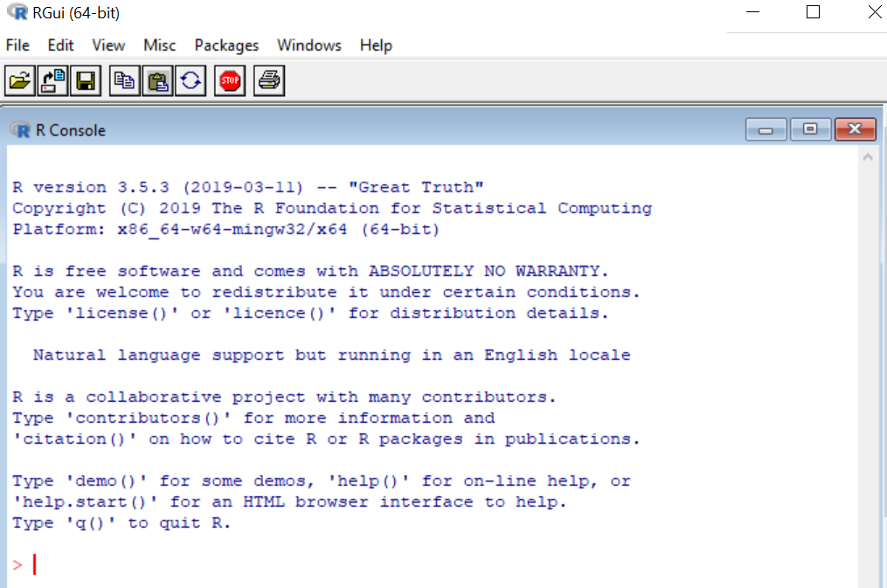Click the 'Platform: x86_64-w64-mingw32/x64' line
Image resolution: width=887 pixels, height=588 pixels.
pos(226,230)
